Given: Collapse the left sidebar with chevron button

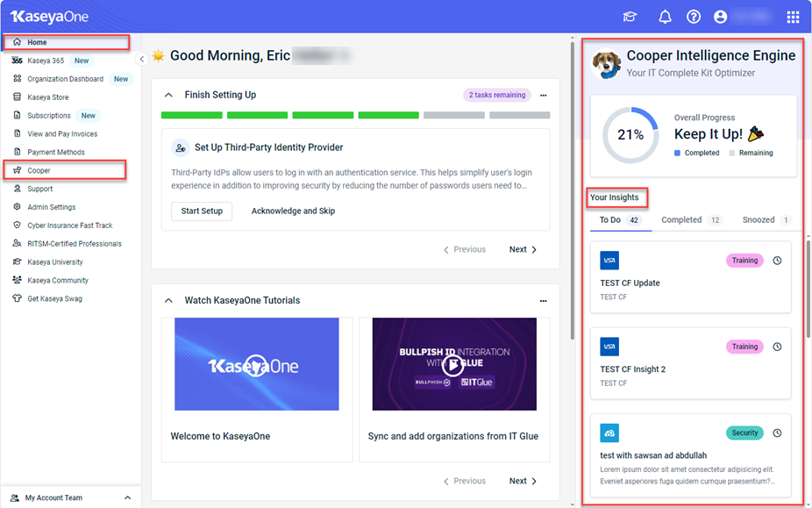Looking at the screenshot, I should click(x=142, y=59).
